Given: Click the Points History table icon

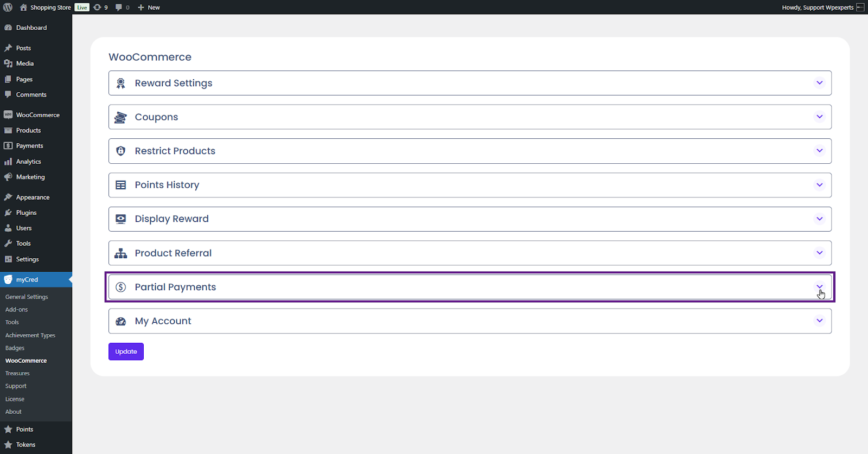Looking at the screenshot, I should click(121, 185).
